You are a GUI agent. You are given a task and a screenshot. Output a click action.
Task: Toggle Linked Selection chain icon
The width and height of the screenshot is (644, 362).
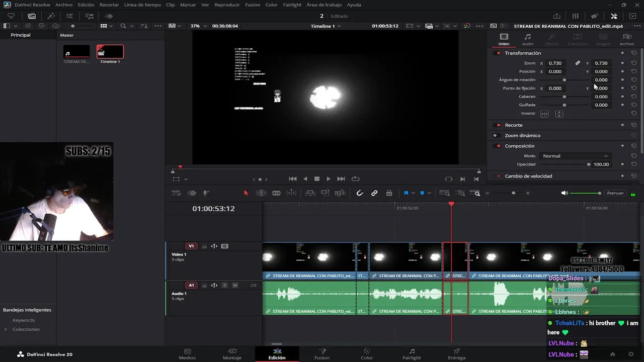374,193
